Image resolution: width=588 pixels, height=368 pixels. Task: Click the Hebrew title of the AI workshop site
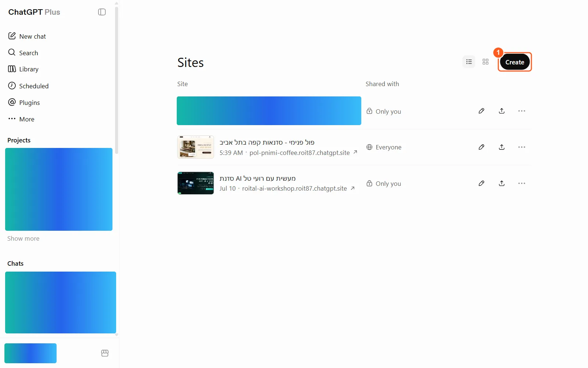tap(258, 178)
